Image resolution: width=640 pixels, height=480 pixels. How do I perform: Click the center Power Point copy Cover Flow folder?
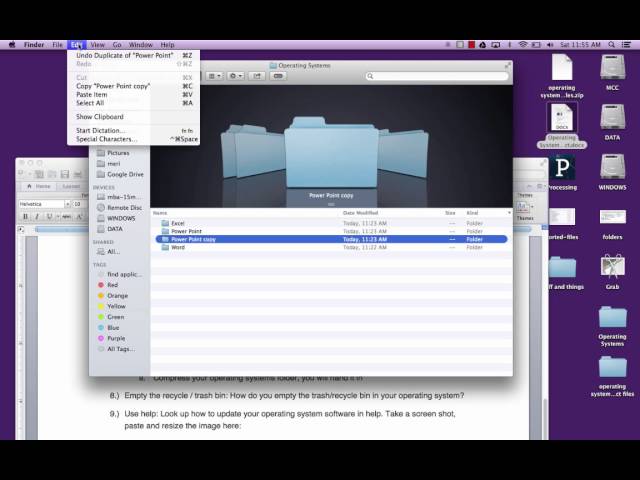pos(331,153)
